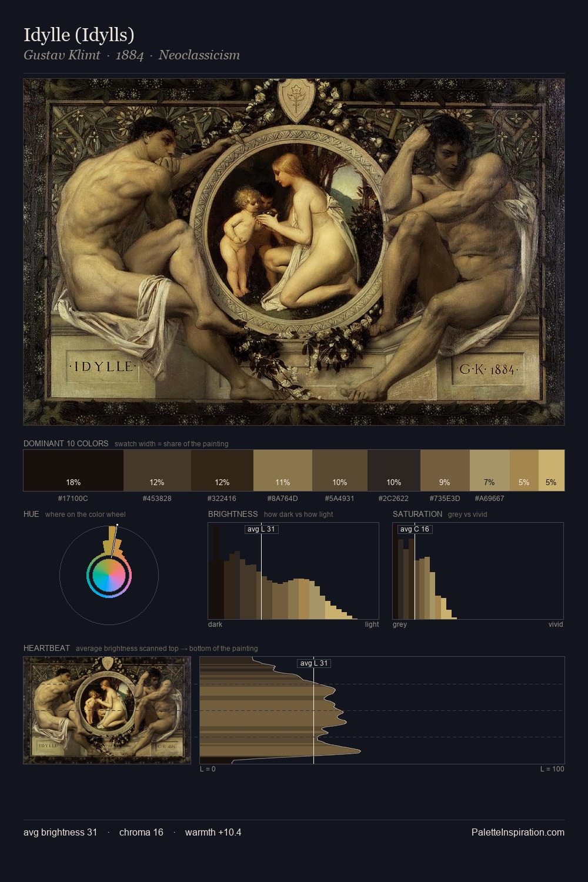The width and height of the screenshot is (588, 882).
Task: Click the "DOMINANT 10 COLORS" heading
Action: tap(66, 443)
